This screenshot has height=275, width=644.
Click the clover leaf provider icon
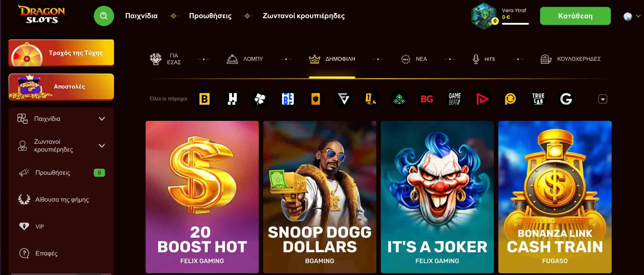(260, 99)
